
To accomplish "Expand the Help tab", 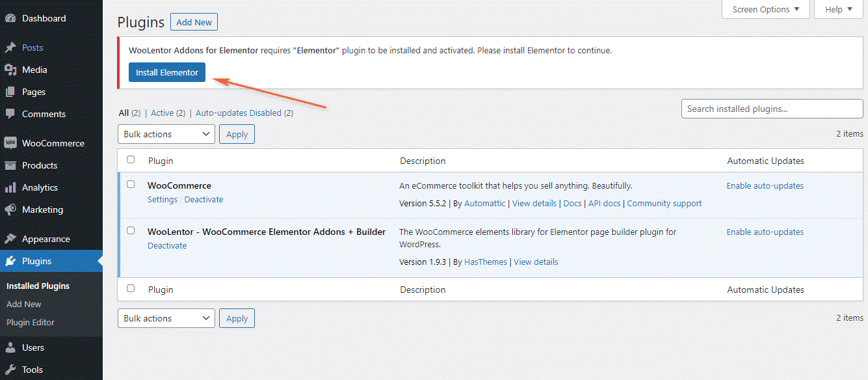I will click(x=838, y=9).
